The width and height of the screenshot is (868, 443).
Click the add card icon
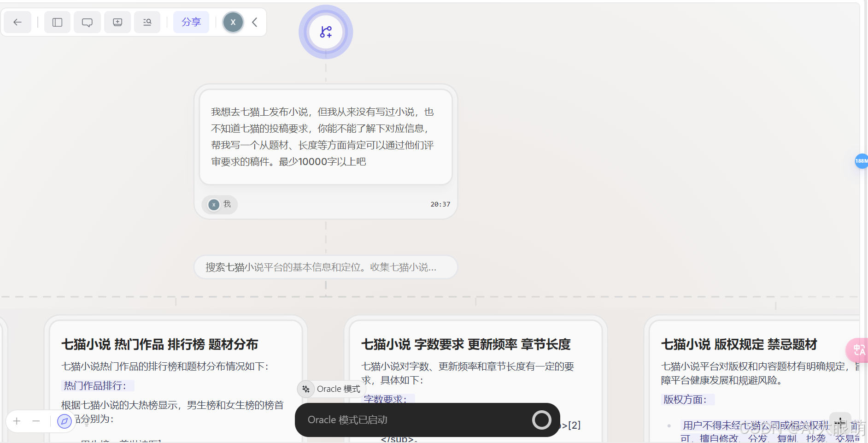click(x=117, y=22)
